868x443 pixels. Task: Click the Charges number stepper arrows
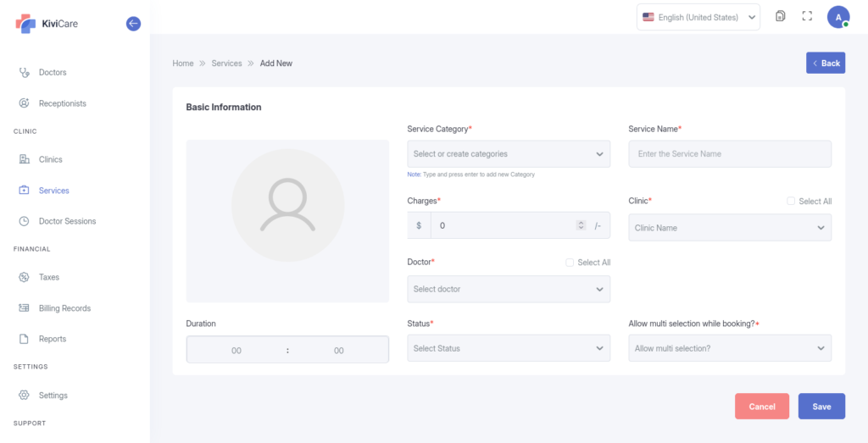point(581,225)
